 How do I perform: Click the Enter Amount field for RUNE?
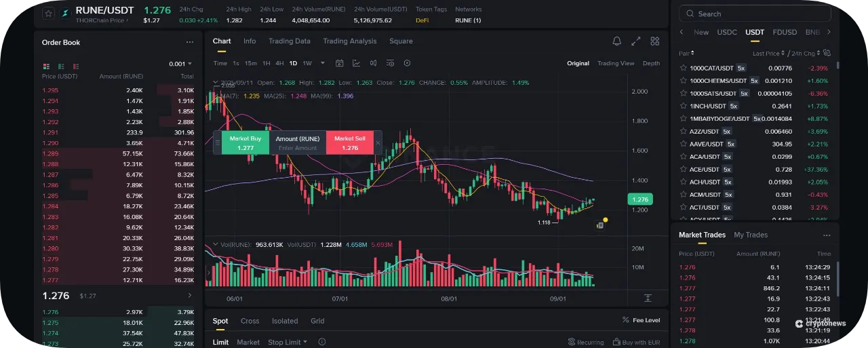pos(298,148)
